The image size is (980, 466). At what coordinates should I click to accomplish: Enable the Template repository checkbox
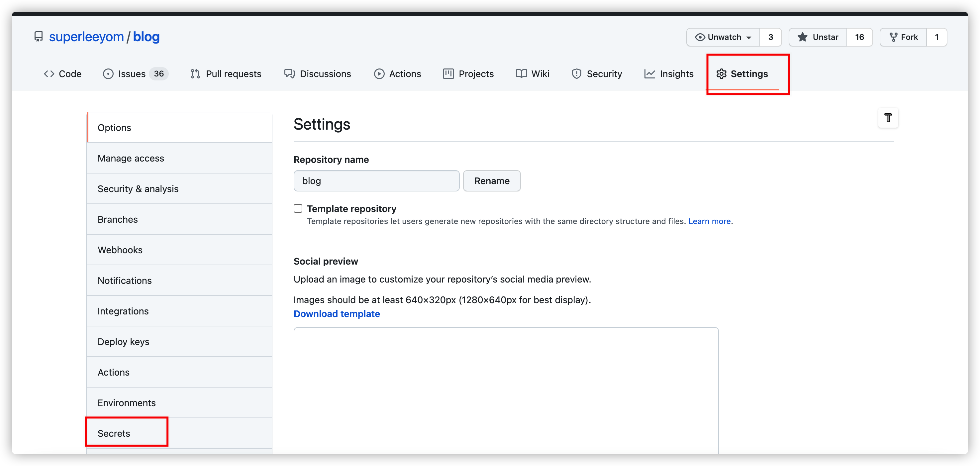point(298,209)
